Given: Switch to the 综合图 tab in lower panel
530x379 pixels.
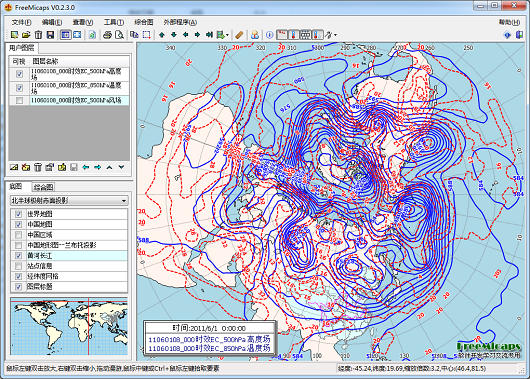Looking at the screenshot, I should pyautogui.click(x=44, y=187).
